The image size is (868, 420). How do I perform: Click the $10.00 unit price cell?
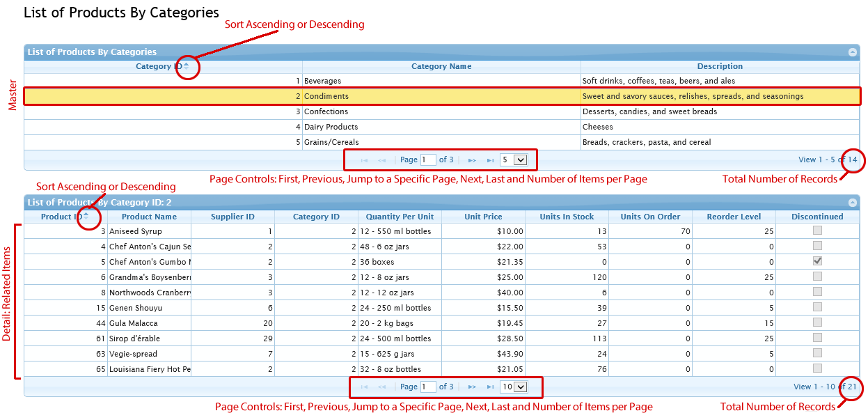coord(483,231)
